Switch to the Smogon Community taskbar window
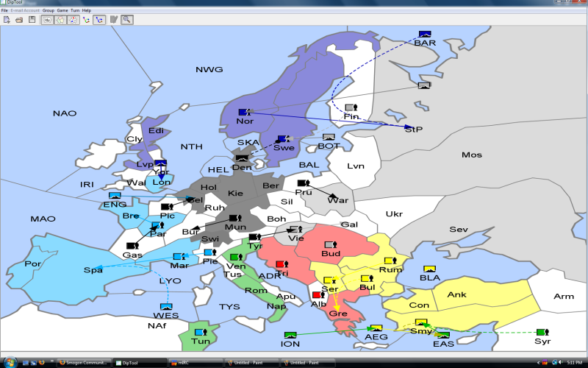 (83, 363)
